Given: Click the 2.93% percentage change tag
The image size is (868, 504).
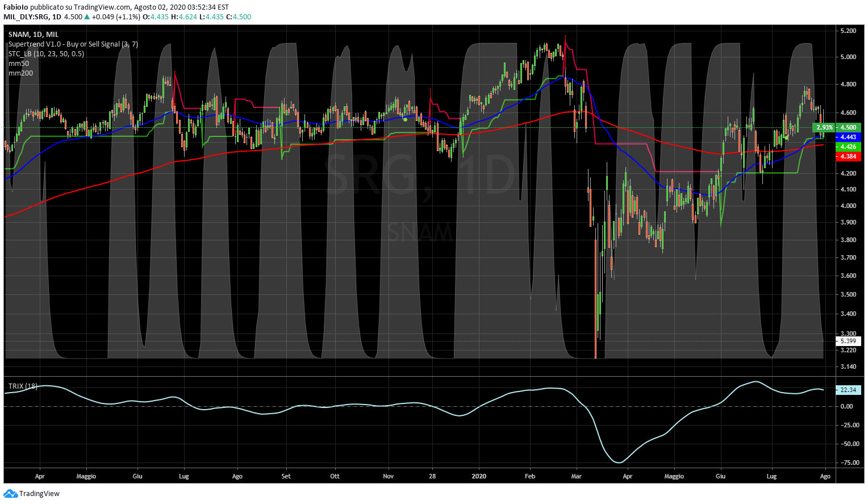Looking at the screenshot, I should pos(824,127).
